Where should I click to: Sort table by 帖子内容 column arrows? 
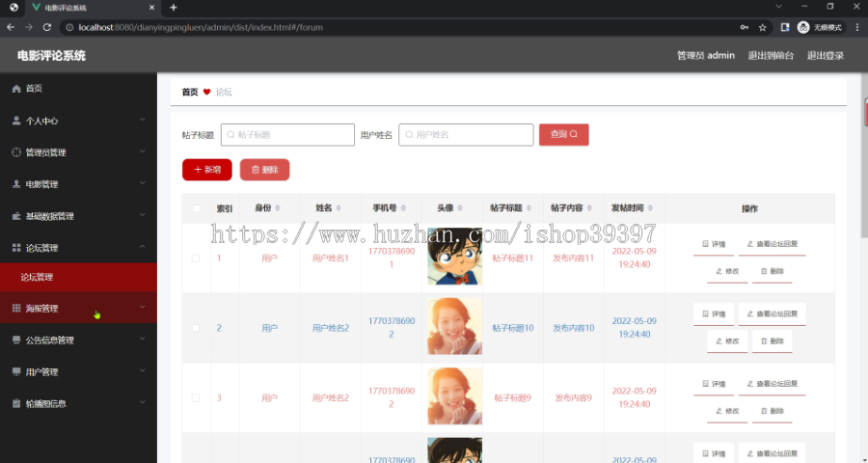coord(589,208)
